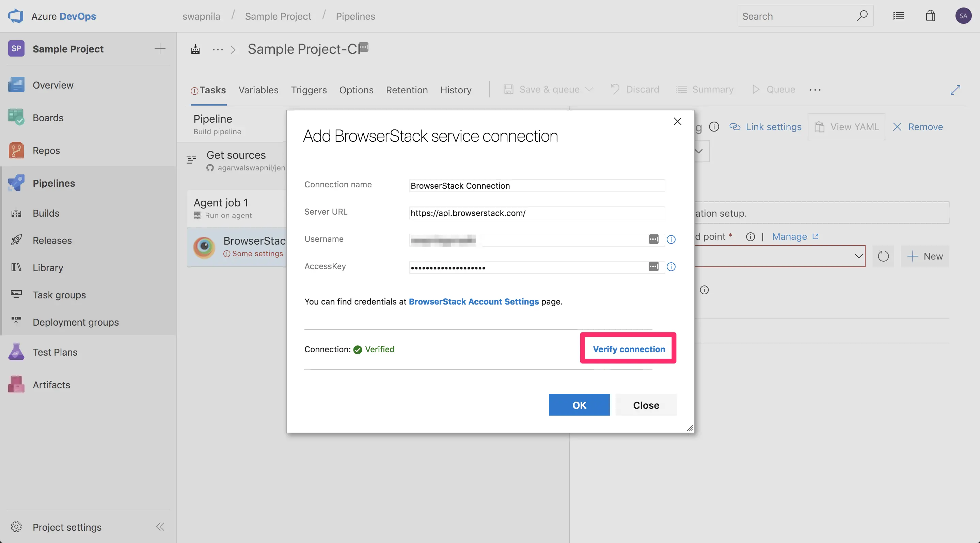Click the Username info icon
The width and height of the screenshot is (980, 543).
pyautogui.click(x=671, y=239)
